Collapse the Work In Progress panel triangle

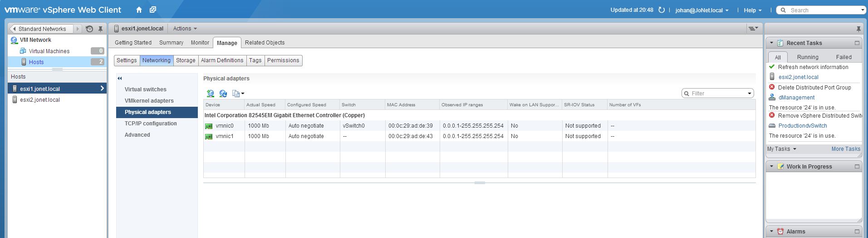point(771,166)
